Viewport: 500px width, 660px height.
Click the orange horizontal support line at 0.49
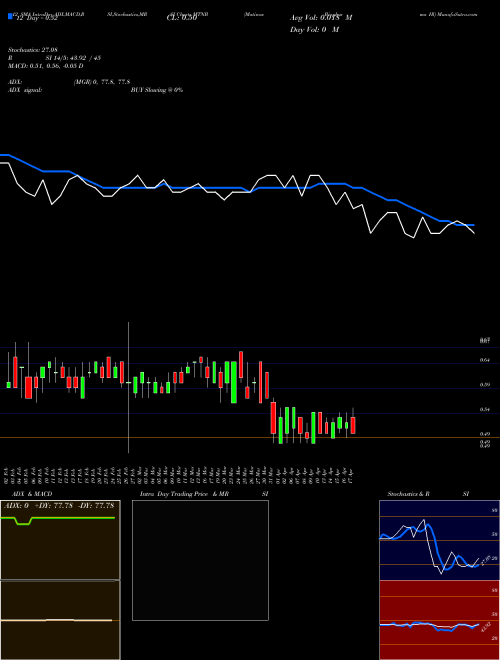(250, 438)
